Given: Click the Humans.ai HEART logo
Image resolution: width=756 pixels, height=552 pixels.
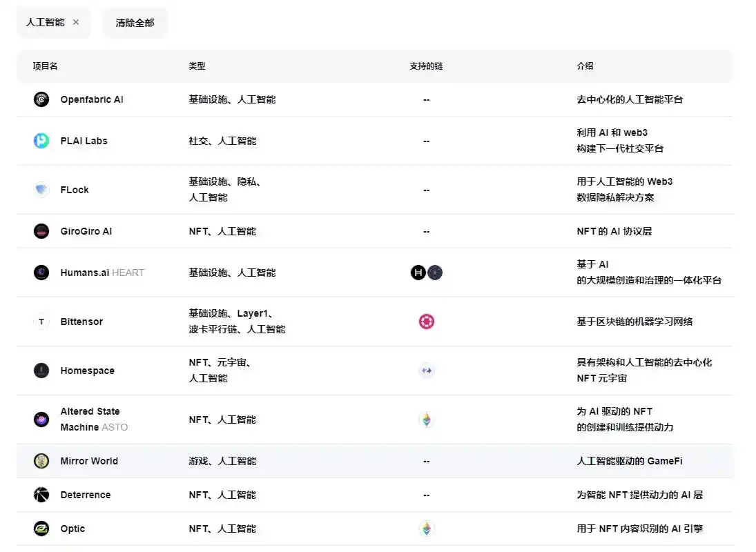Looking at the screenshot, I should pyautogui.click(x=41, y=272).
